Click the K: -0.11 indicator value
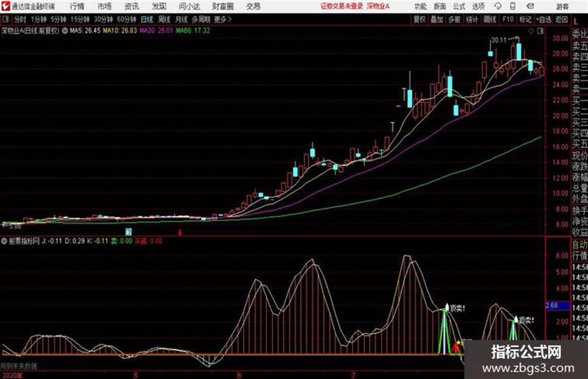The image size is (588, 379). coord(98,241)
